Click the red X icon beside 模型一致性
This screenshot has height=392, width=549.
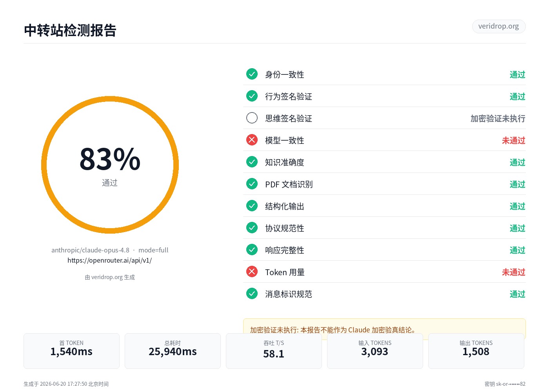click(252, 140)
